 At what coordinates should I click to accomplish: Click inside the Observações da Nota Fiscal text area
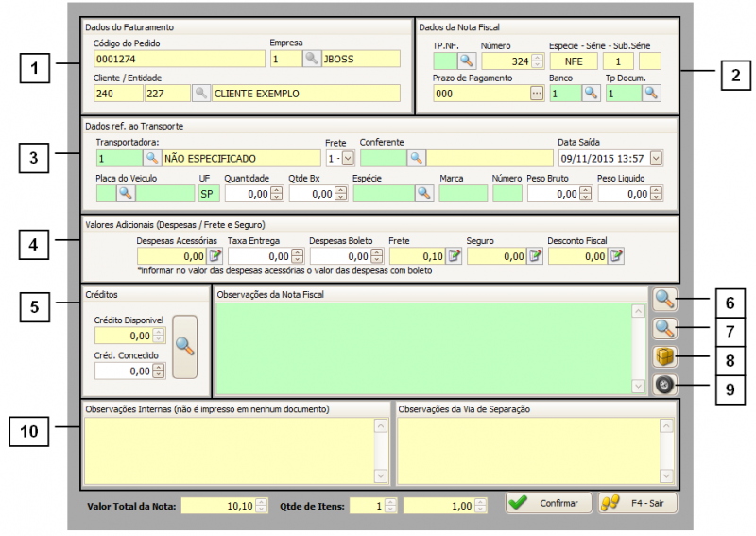coord(425,347)
